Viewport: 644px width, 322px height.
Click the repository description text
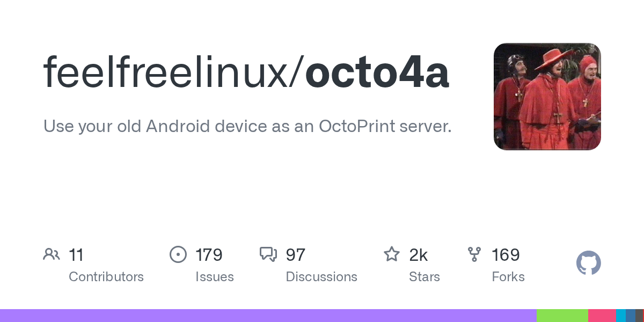coord(247,127)
